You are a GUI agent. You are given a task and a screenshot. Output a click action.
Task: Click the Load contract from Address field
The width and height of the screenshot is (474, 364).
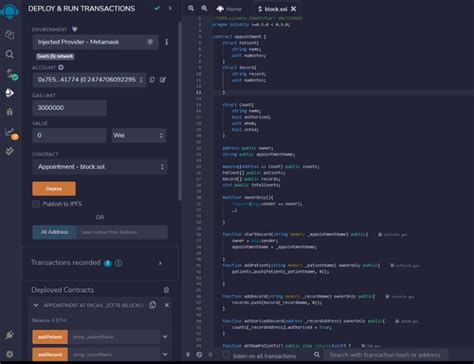pos(122,232)
